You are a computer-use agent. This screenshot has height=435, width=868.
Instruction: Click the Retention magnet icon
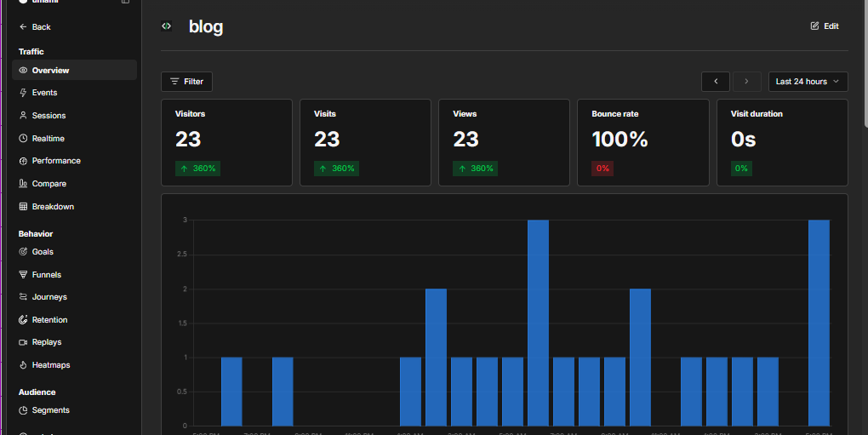[x=23, y=319]
